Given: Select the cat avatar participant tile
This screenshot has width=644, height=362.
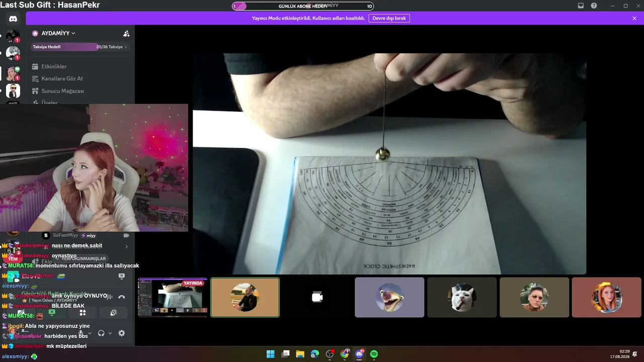Looking at the screenshot, I should pyautogui.click(x=462, y=297).
